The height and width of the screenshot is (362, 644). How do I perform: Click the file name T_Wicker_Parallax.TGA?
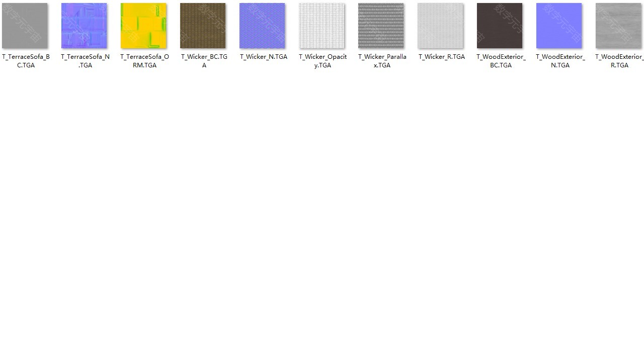(382, 61)
